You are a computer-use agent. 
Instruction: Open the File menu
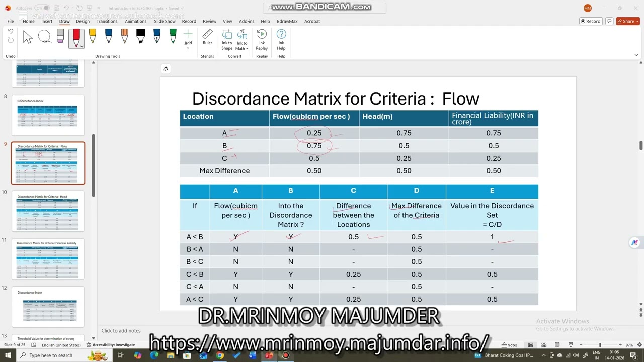point(10,21)
